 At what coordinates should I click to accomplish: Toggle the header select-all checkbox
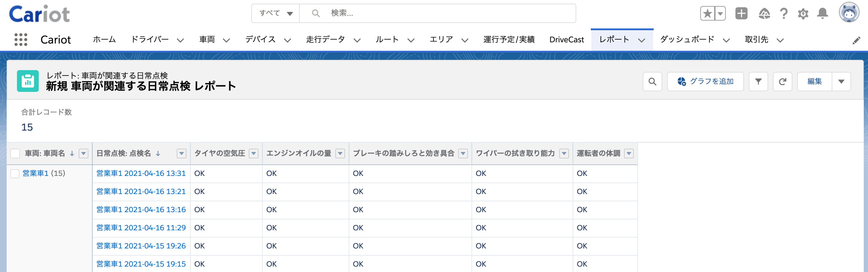pos(15,154)
